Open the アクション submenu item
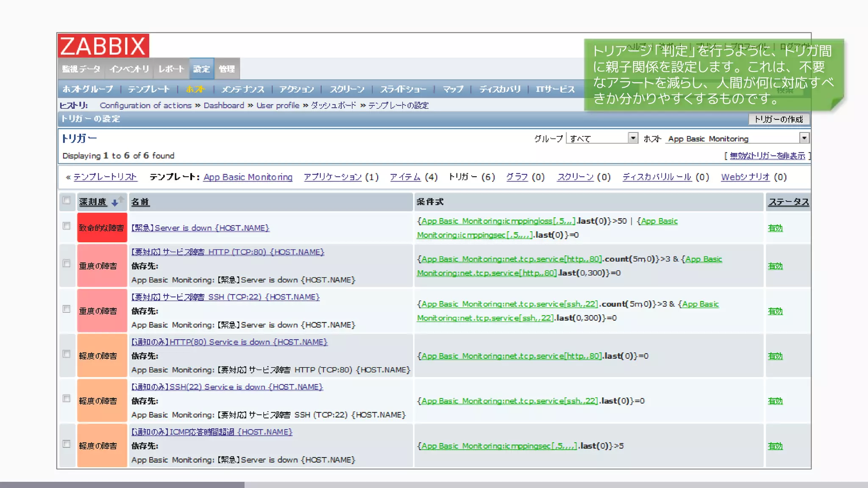This screenshot has height=488, width=868. 296,89
